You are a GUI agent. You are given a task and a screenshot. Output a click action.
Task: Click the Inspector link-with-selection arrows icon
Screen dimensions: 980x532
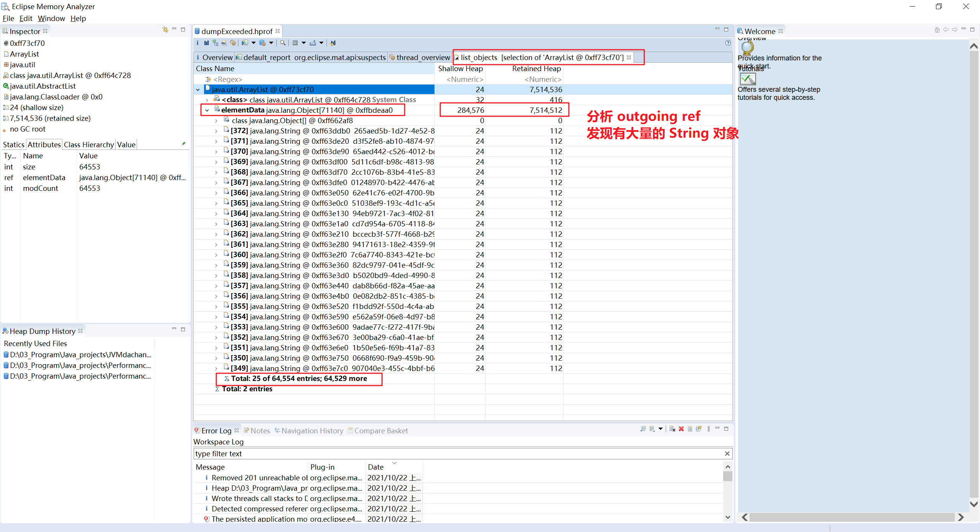tap(165, 29)
